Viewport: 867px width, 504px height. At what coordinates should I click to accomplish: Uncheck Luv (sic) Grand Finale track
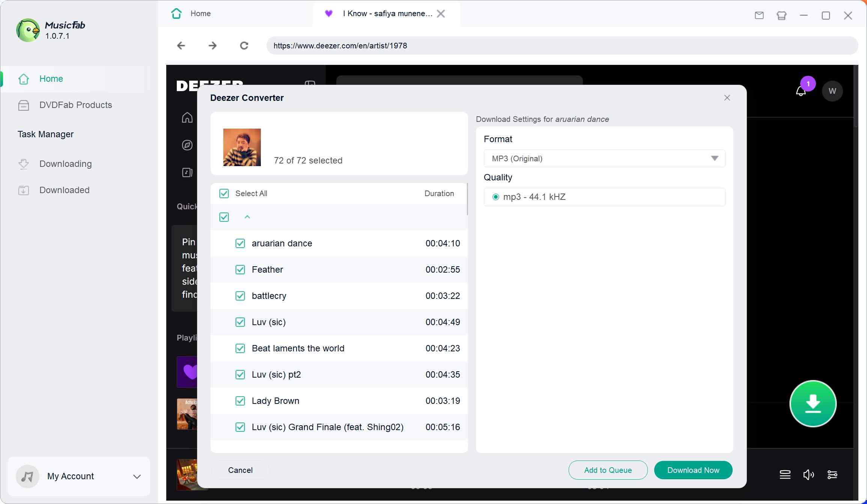coord(240,427)
